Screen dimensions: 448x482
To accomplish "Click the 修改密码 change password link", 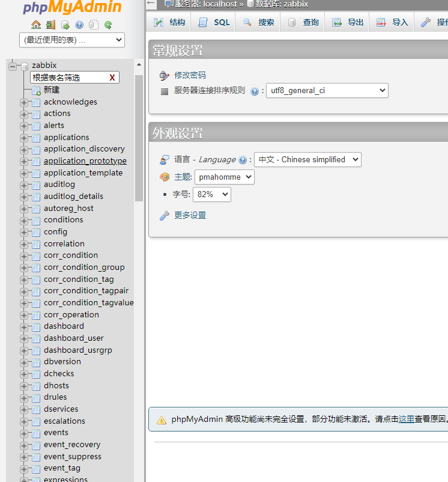I will tap(190, 75).
